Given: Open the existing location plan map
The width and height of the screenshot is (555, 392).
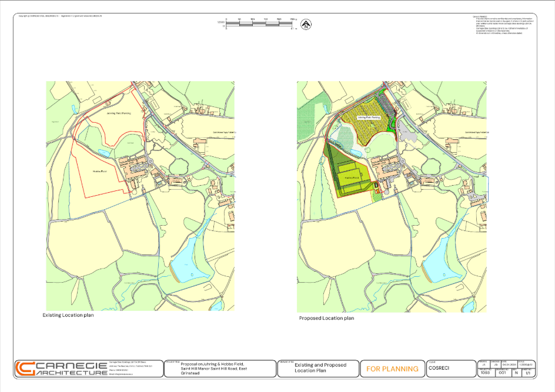Looking at the screenshot, I should click(x=140, y=196).
